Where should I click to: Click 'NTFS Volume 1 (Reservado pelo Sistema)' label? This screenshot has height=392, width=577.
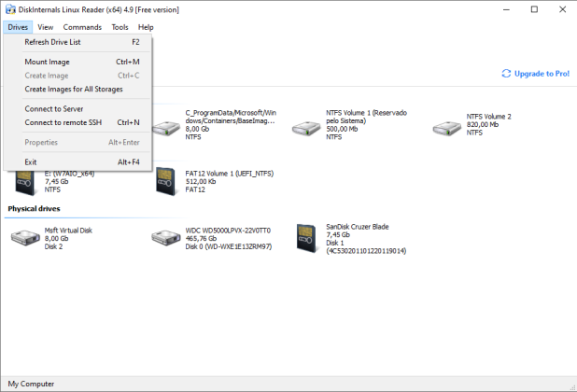tap(366, 117)
